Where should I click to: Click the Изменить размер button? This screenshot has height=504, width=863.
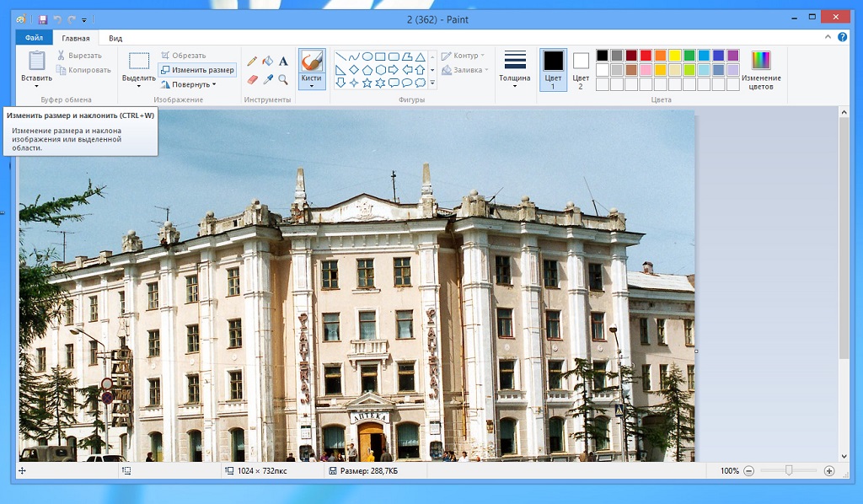(x=197, y=70)
